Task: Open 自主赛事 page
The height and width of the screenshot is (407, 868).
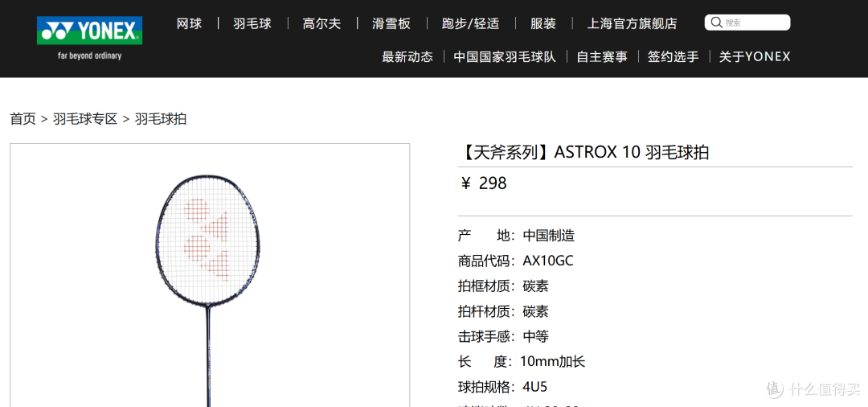Action: 602,56
